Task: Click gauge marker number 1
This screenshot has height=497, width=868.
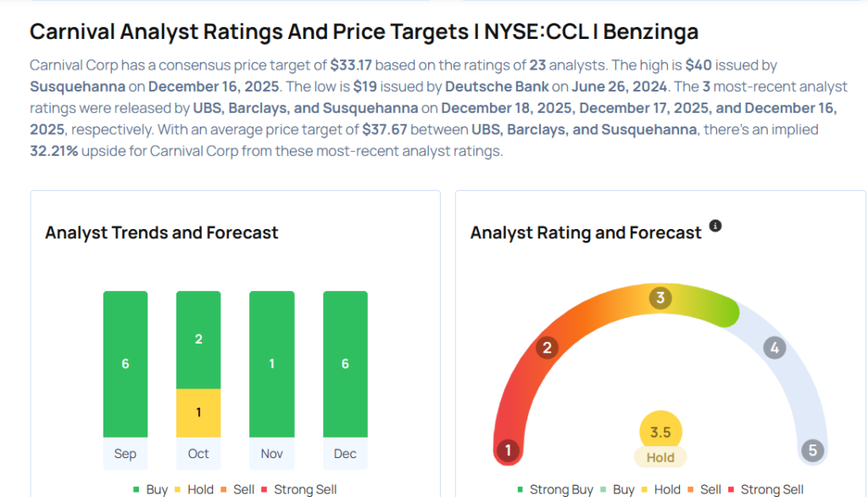Action: pyautogui.click(x=508, y=450)
